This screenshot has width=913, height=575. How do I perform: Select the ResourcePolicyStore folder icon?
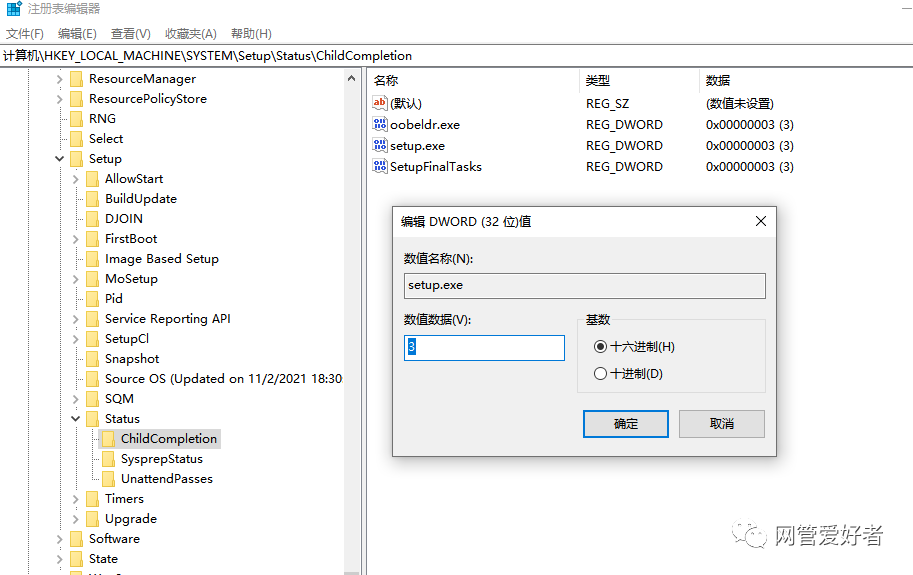[x=76, y=98]
